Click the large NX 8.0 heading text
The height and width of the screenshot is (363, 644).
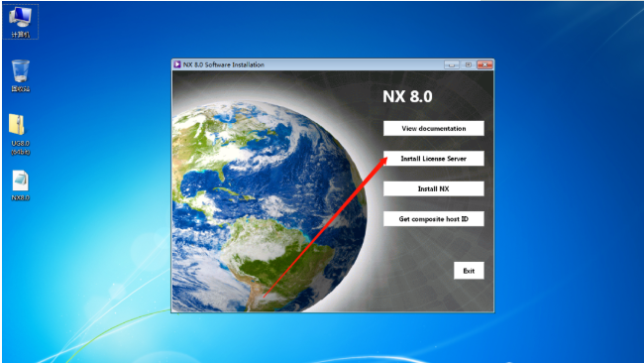pyautogui.click(x=407, y=96)
